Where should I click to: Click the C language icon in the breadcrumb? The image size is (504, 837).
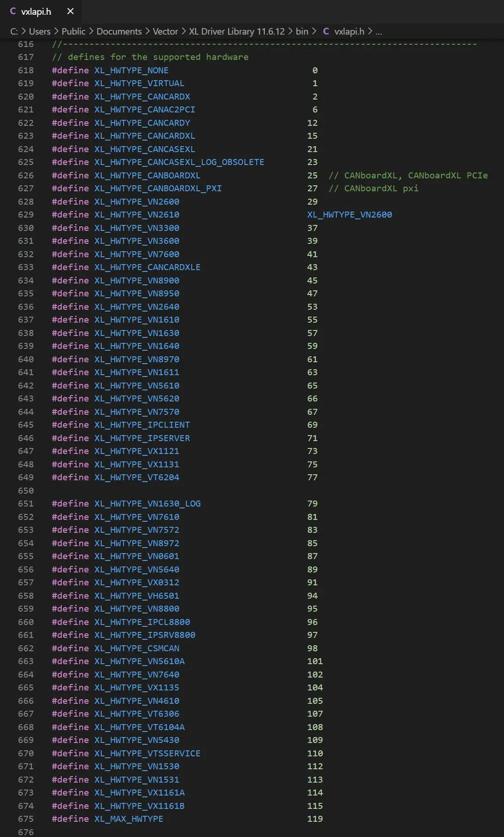pos(326,31)
